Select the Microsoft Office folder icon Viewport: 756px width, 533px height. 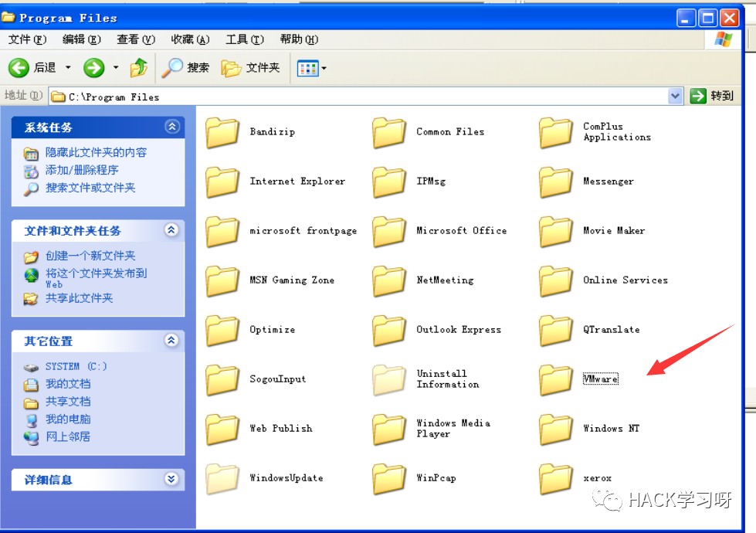[389, 230]
